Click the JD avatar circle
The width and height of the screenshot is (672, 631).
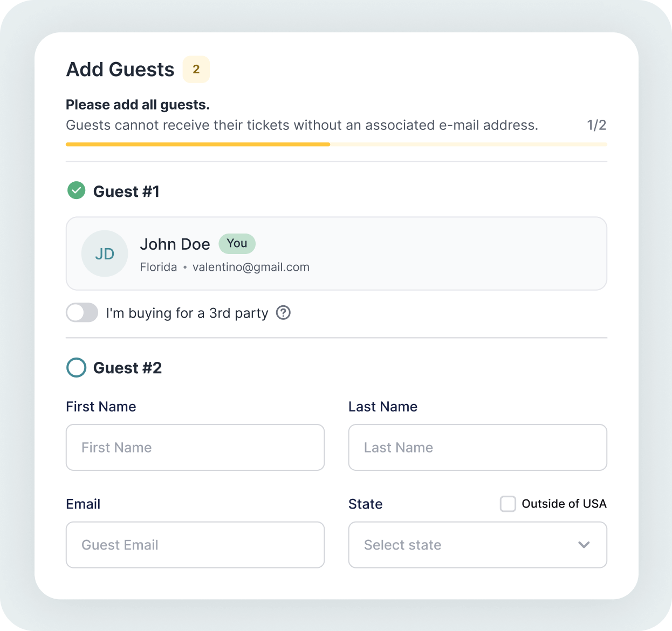pyautogui.click(x=105, y=253)
